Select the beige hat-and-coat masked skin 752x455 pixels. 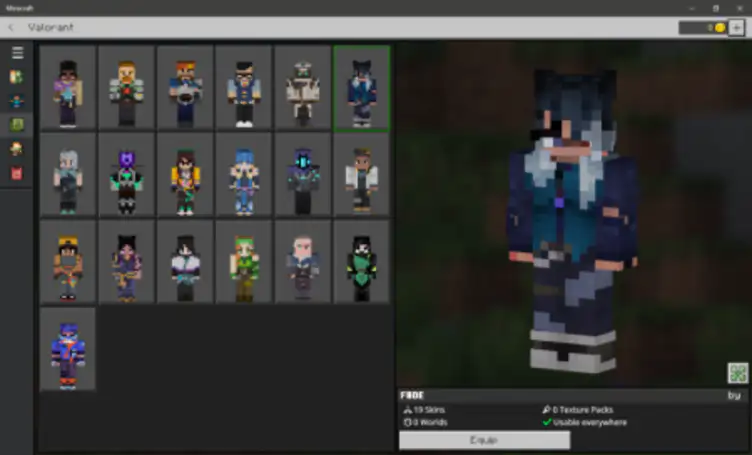tap(303, 88)
